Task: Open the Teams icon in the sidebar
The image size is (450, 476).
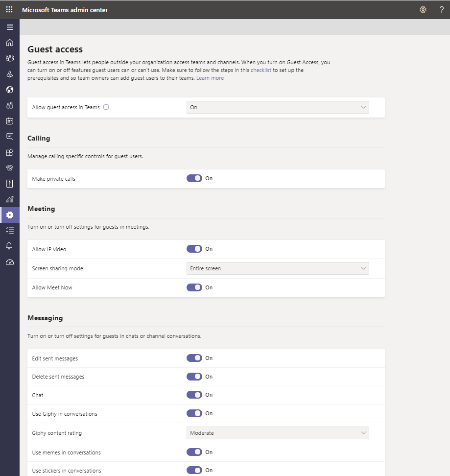Action: (x=10, y=58)
